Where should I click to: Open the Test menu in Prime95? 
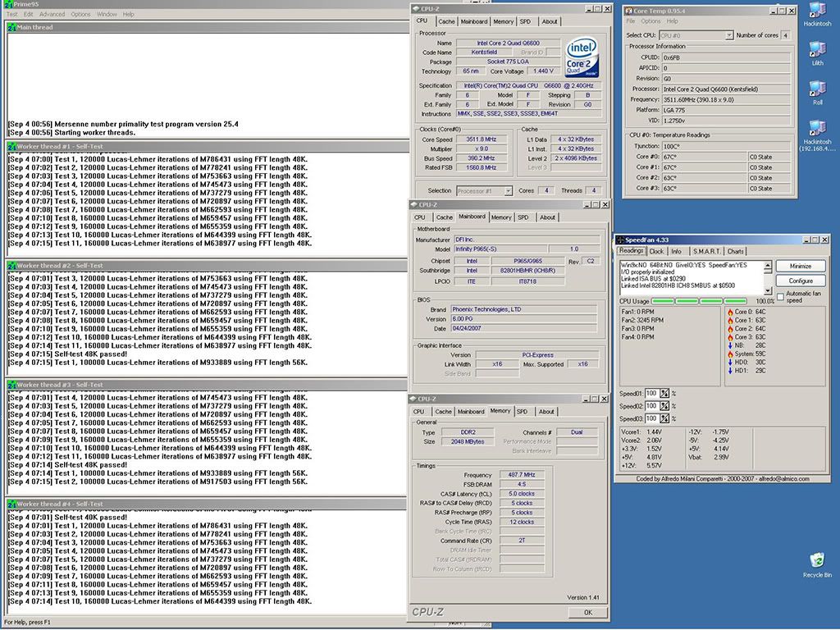click(11, 15)
